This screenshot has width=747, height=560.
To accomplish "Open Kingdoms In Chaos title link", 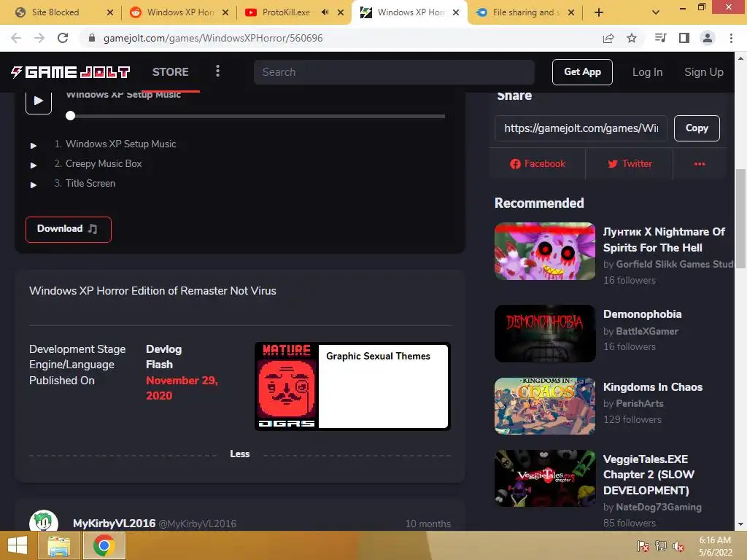I will click(x=653, y=387).
